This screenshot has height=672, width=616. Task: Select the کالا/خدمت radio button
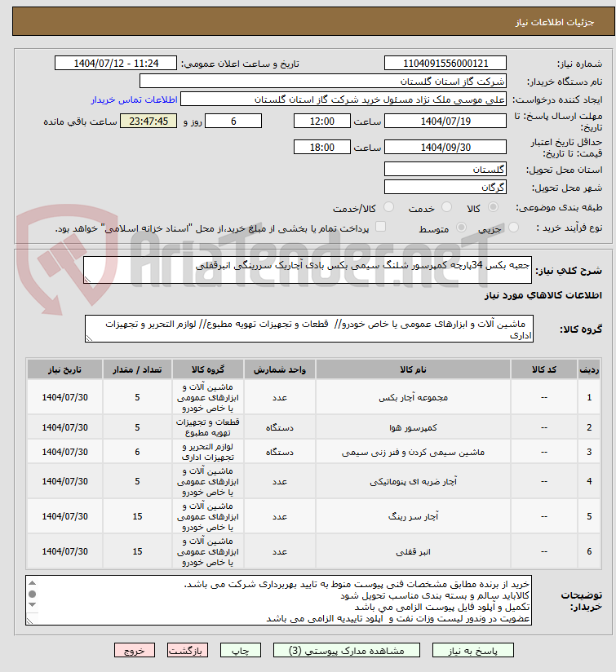click(x=389, y=207)
